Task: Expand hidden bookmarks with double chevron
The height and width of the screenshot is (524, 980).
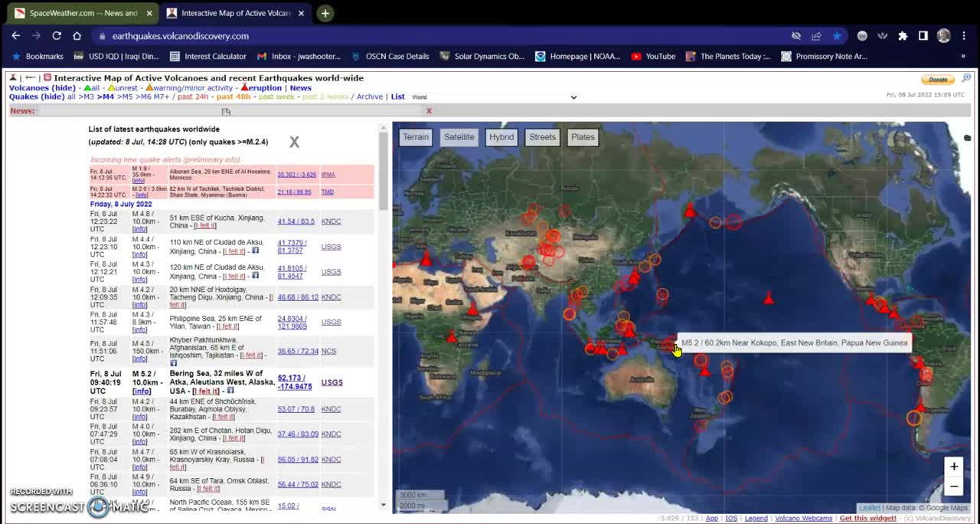Action: 963,56
